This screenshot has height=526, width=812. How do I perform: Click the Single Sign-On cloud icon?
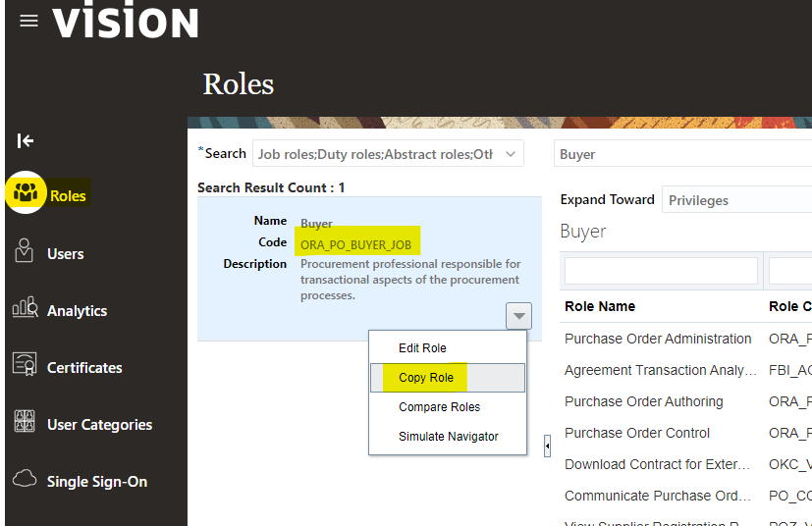tap(26, 479)
